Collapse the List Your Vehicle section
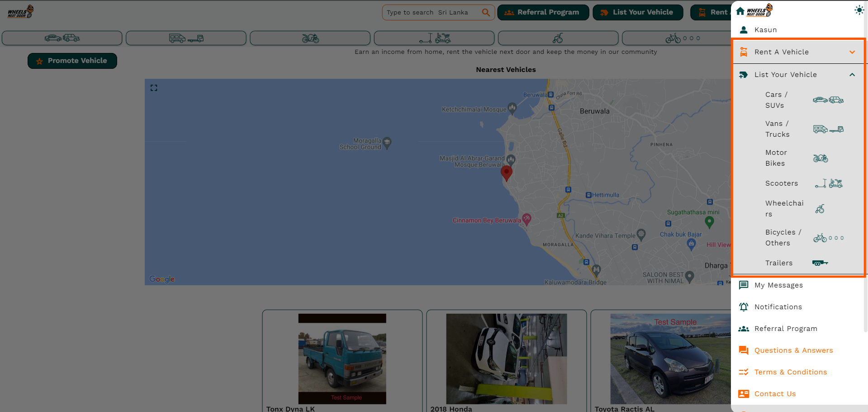This screenshot has width=868, height=412. [x=852, y=75]
